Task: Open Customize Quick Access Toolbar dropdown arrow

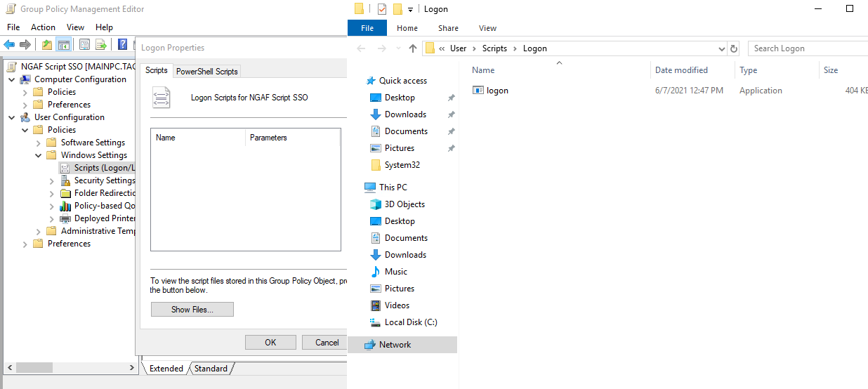Action: pyautogui.click(x=410, y=10)
